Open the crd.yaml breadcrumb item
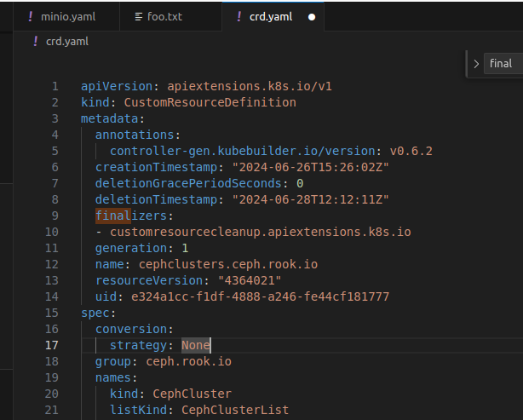This screenshot has height=420, width=523. (66, 41)
